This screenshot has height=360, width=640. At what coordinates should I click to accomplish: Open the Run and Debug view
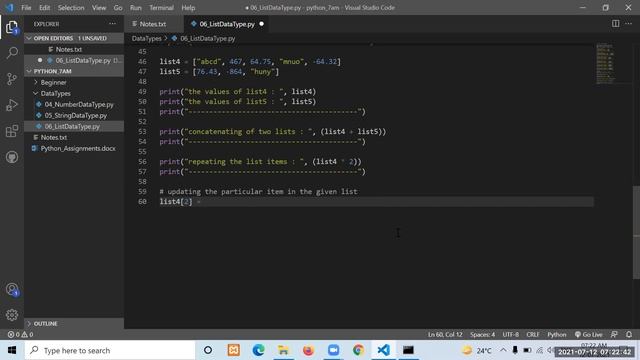[12, 105]
